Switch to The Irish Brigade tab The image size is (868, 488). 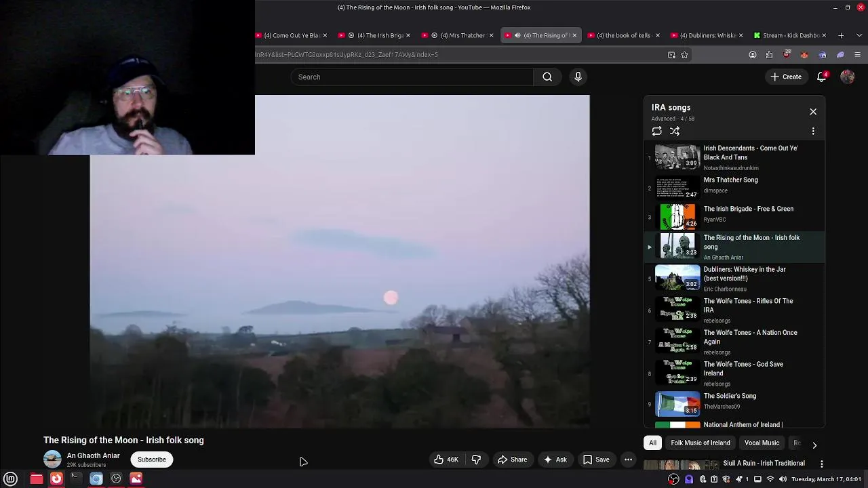click(x=376, y=35)
